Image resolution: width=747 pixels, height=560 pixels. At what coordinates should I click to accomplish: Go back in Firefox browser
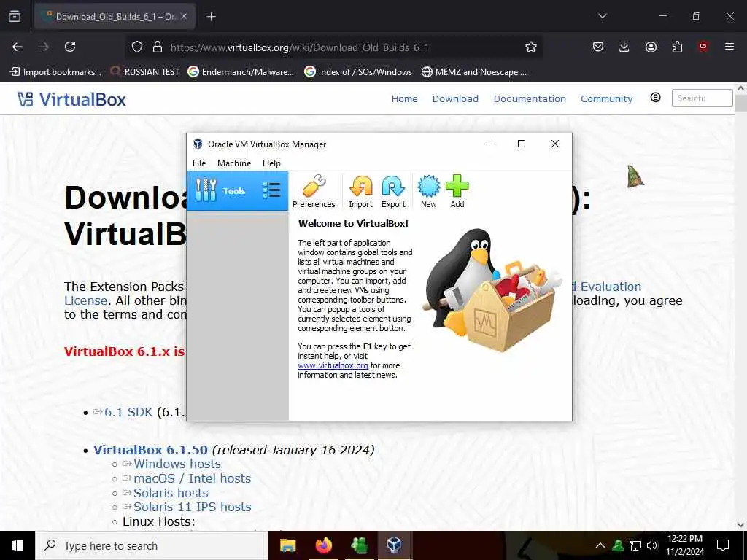(18, 47)
